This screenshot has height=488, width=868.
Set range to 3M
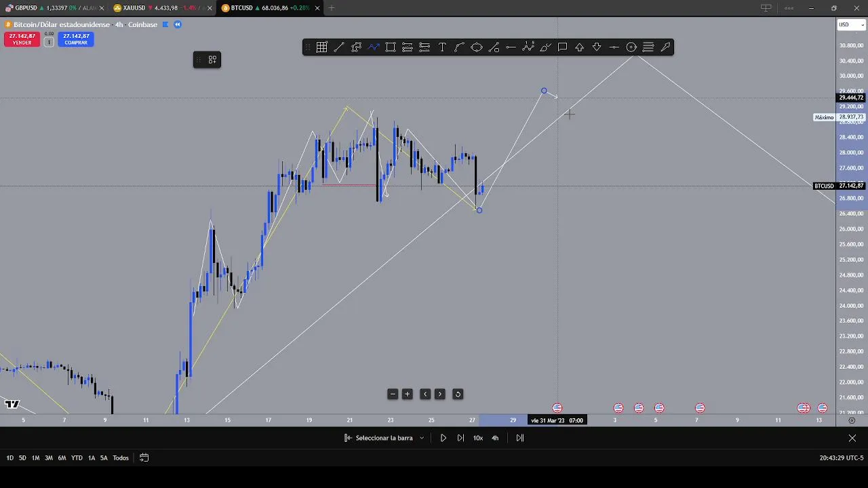pos(49,457)
